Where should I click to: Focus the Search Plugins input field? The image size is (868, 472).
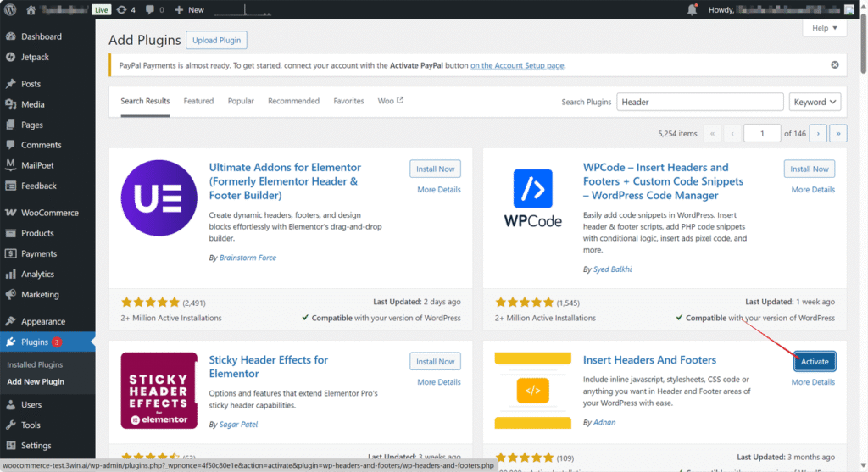(699, 102)
